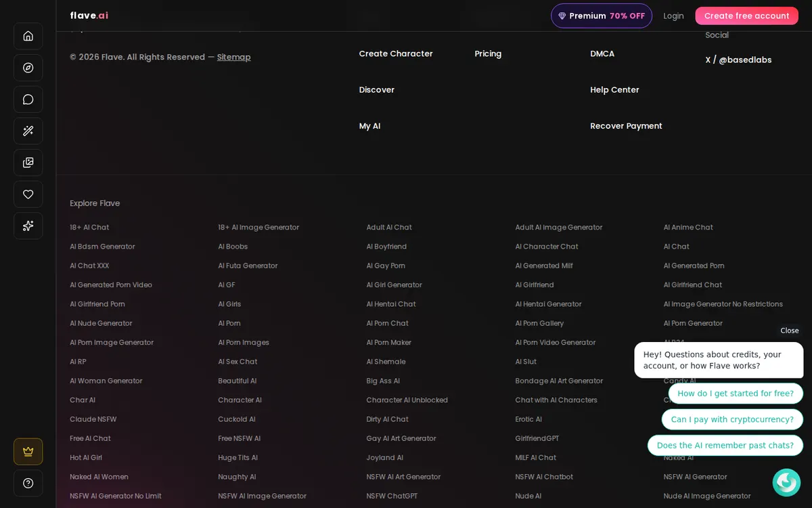Open the compass Discover icon

point(28,68)
